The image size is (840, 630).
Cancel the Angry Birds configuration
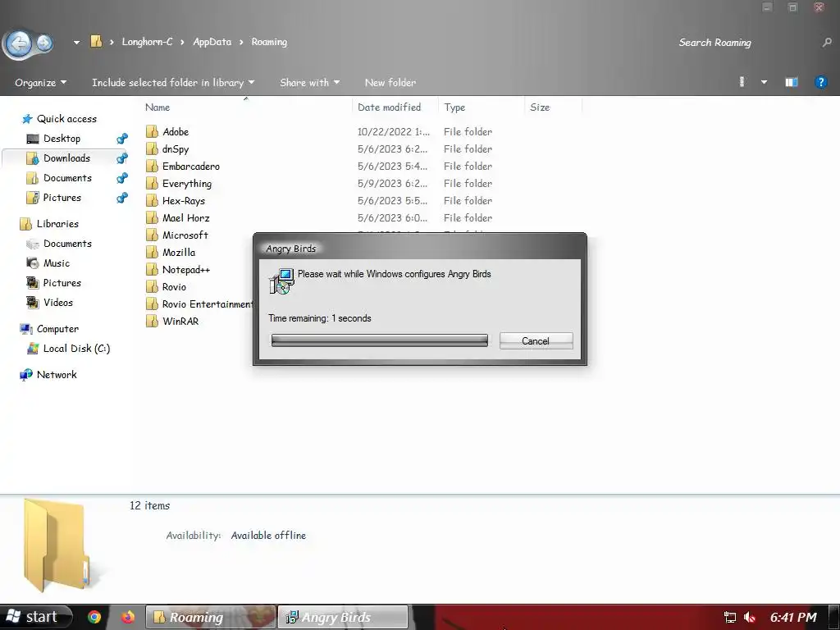point(536,340)
